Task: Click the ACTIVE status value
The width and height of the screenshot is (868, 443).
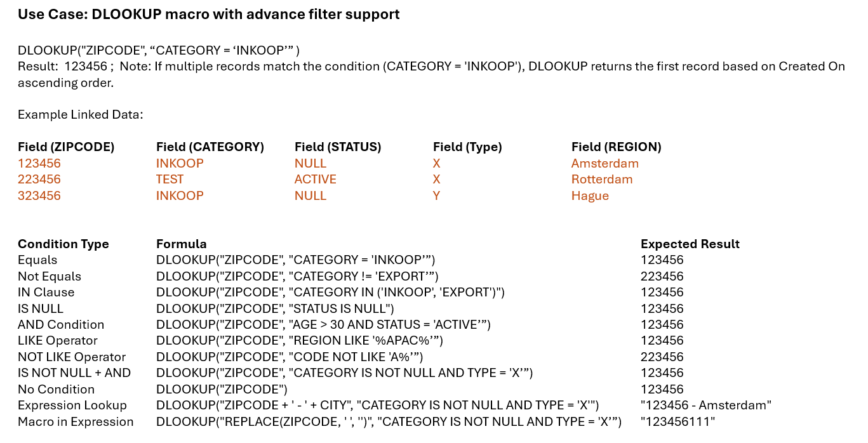Action: pyautogui.click(x=315, y=179)
